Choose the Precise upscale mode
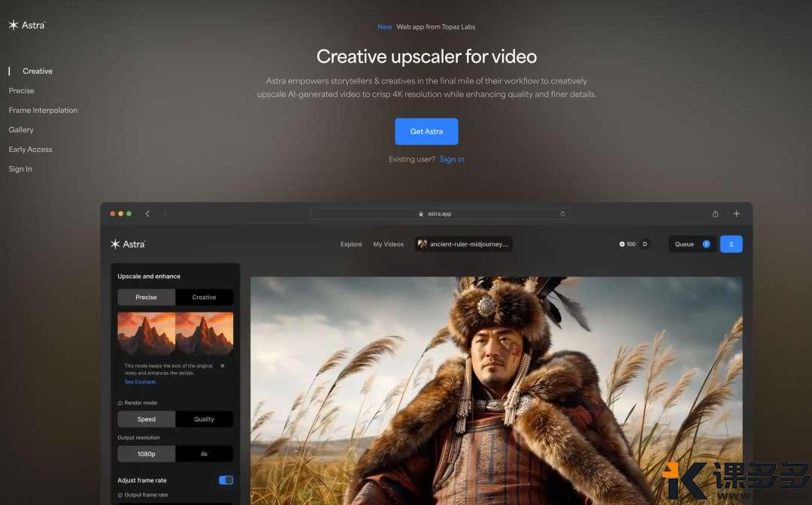The width and height of the screenshot is (812, 505). tap(146, 298)
